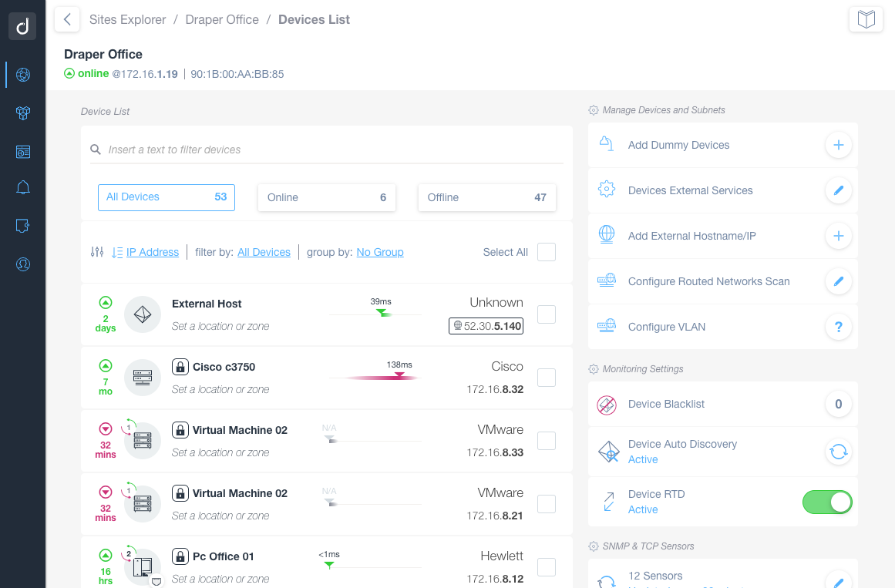The image size is (895, 588).
Task: Switch to the Offline devices tab
Action: tap(487, 197)
